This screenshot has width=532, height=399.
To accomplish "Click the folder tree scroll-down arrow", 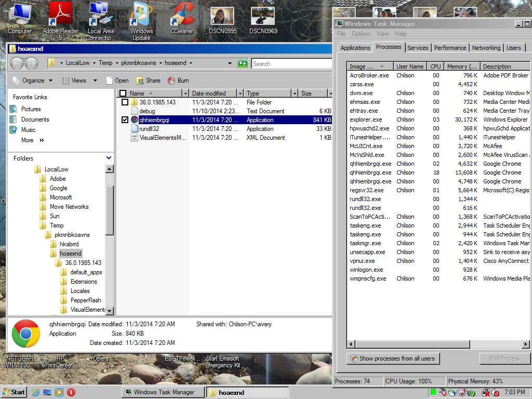I will (109, 311).
